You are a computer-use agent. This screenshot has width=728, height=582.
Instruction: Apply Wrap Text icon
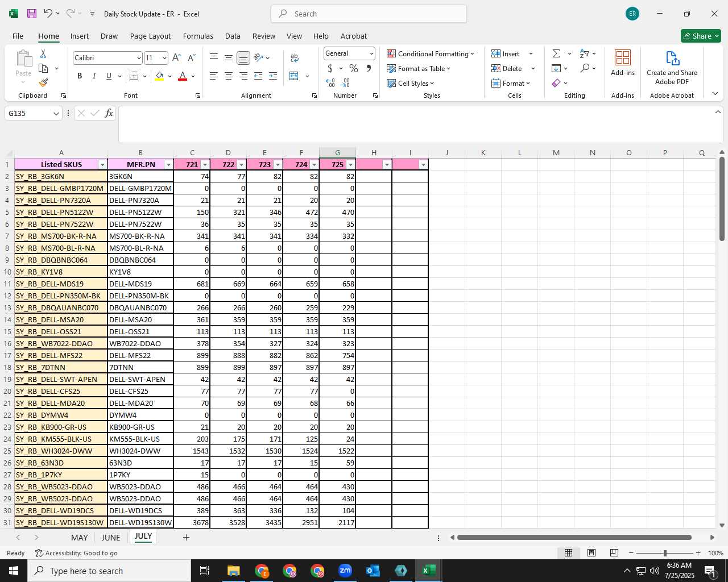click(295, 57)
